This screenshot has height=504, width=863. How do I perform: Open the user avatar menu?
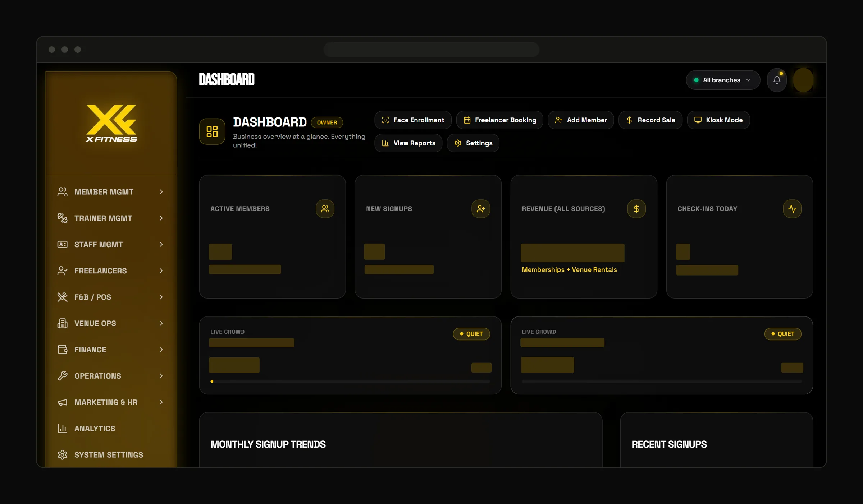[803, 80]
